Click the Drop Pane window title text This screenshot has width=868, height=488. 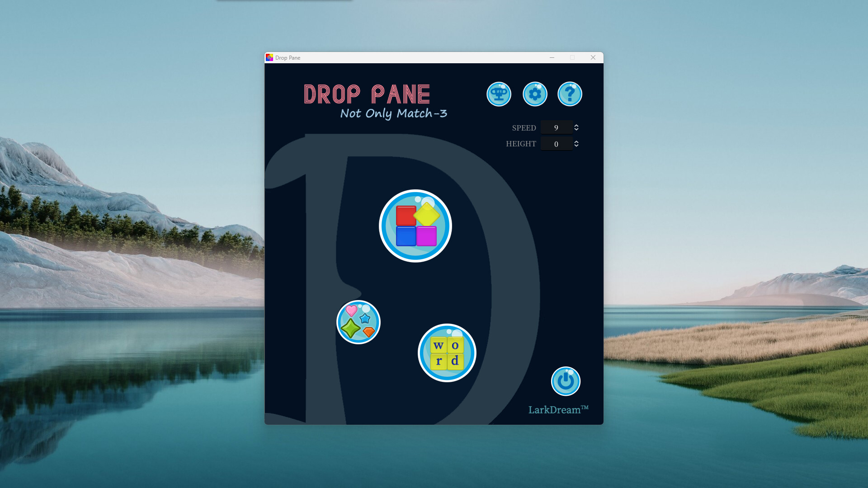[288, 57]
